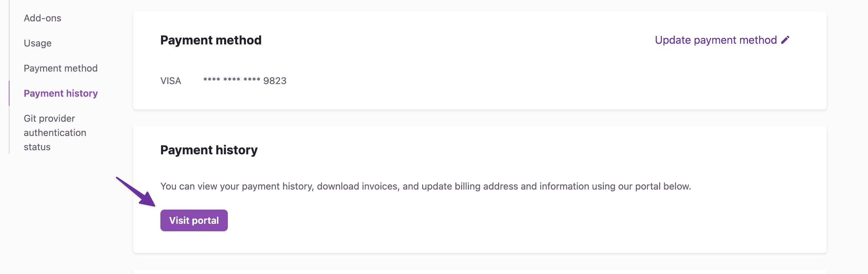Select Payment history in the sidebar
This screenshot has width=868, height=274.
coord(61,93)
